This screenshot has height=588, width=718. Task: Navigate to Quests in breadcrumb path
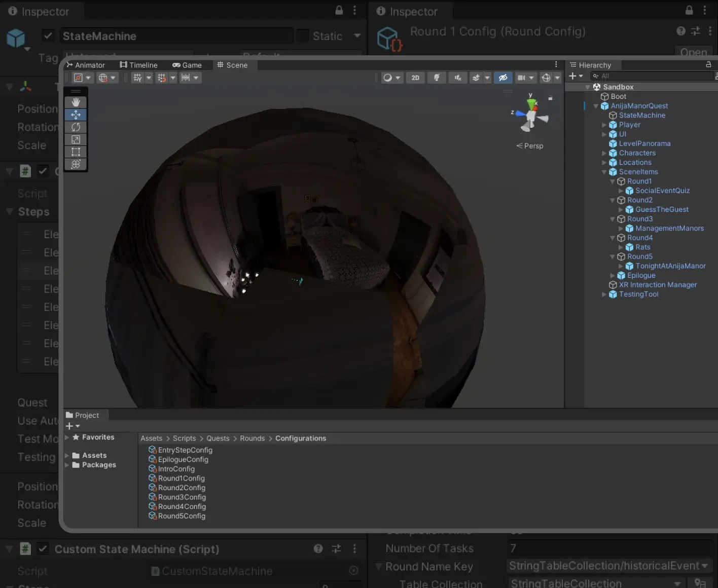(x=218, y=438)
